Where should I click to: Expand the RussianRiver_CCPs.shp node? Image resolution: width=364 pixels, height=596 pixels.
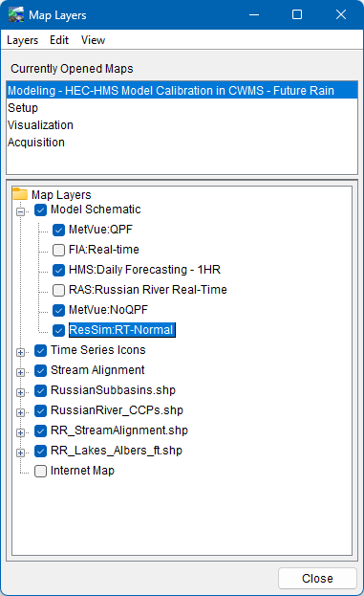(x=21, y=412)
